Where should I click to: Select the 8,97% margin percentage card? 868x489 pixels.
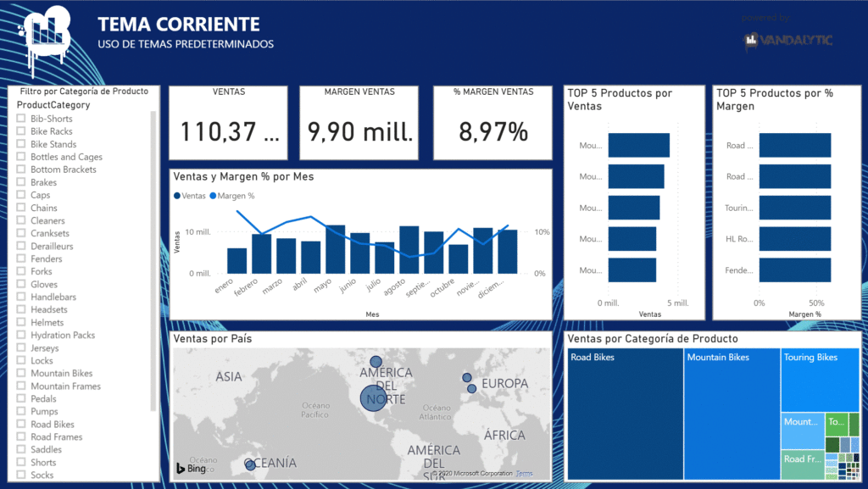click(492, 123)
